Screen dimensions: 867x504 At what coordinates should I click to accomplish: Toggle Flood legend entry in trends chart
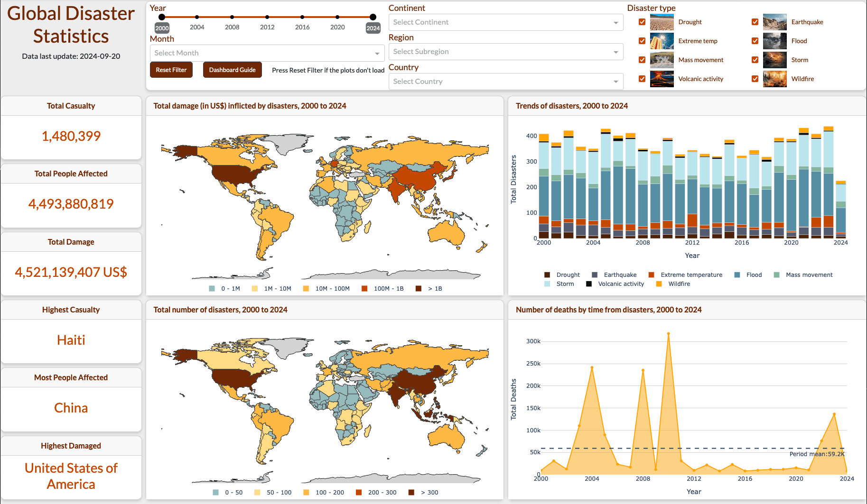tap(748, 275)
